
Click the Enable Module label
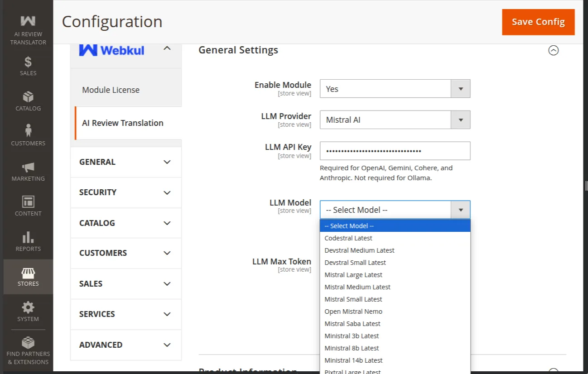pyautogui.click(x=283, y=85)
